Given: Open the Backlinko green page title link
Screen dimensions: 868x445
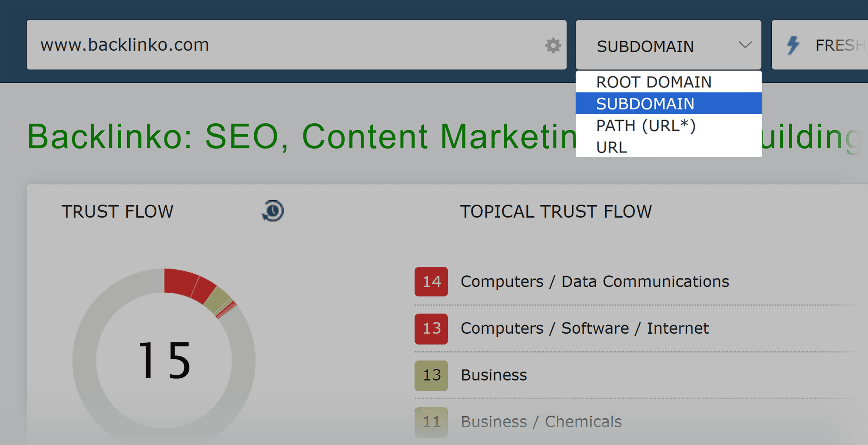Looking at the screenshot, I should point(444,137).
